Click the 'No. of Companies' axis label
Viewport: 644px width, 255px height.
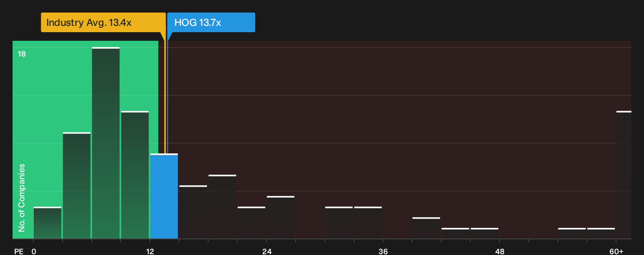click(x=22, y=198)
